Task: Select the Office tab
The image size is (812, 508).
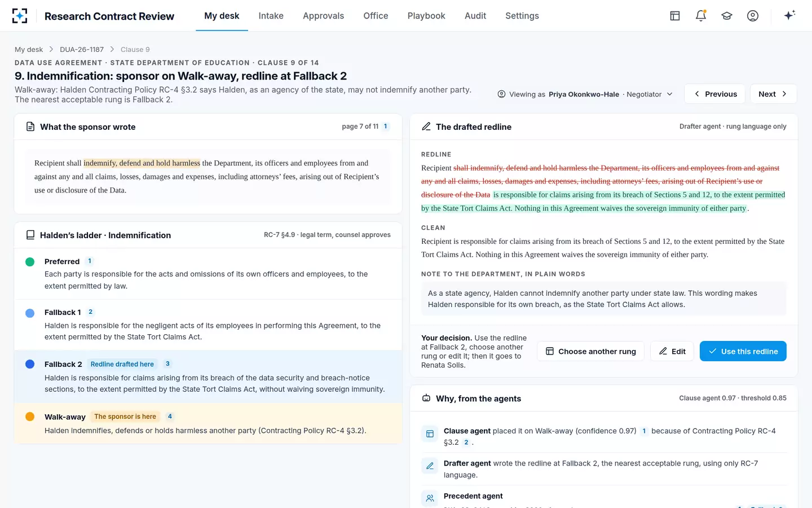Action: (x=376, y=16)
